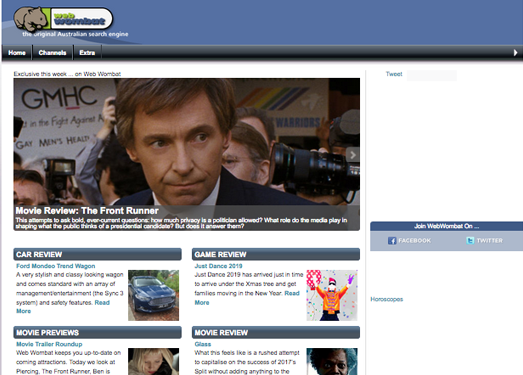This screenshot has width=523, height=375.
Task: Click the Movie Previews thumbnail image
Action: tap(153, 361)
